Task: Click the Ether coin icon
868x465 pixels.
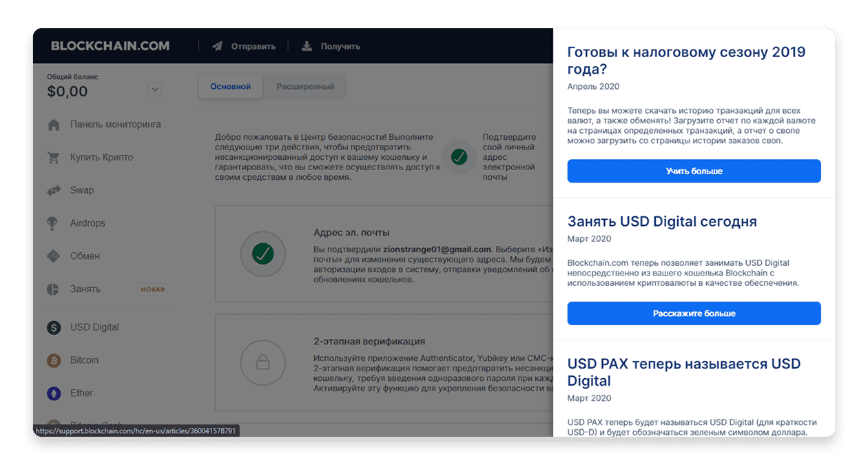Action: click(x=54, y=393)
